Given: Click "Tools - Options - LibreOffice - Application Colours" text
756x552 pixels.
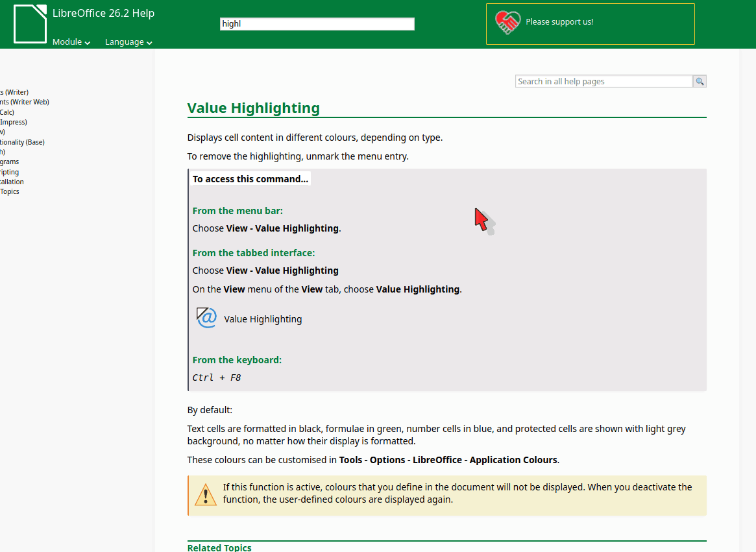Looking at the screenshot, I should tap(448, 460).
